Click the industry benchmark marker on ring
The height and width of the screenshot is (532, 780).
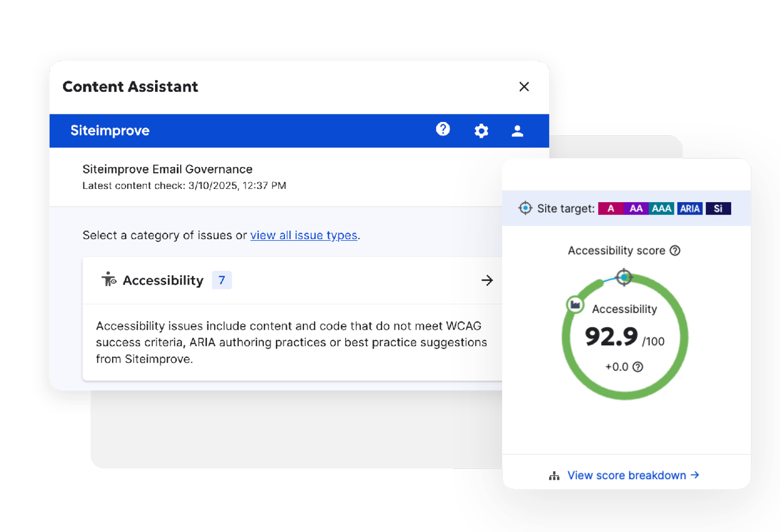(575, 305)
